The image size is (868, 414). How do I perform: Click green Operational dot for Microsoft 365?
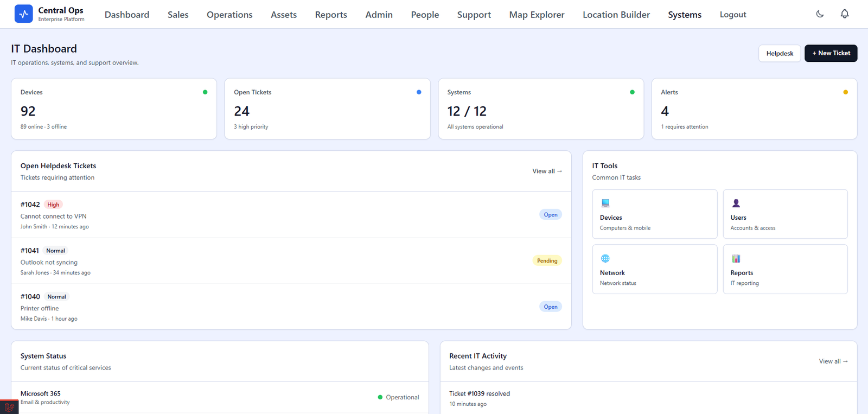380,397
